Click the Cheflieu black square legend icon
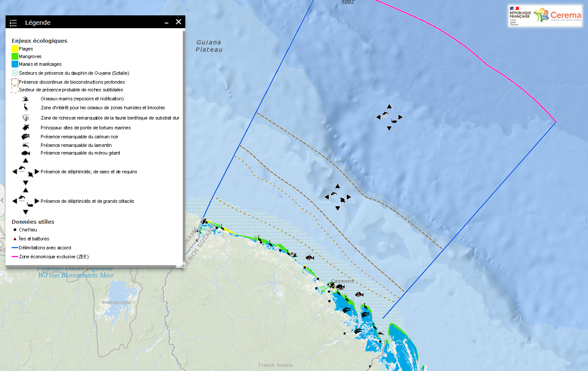The height and width of the screenshot is (371, 588). [x=15, y=230]
